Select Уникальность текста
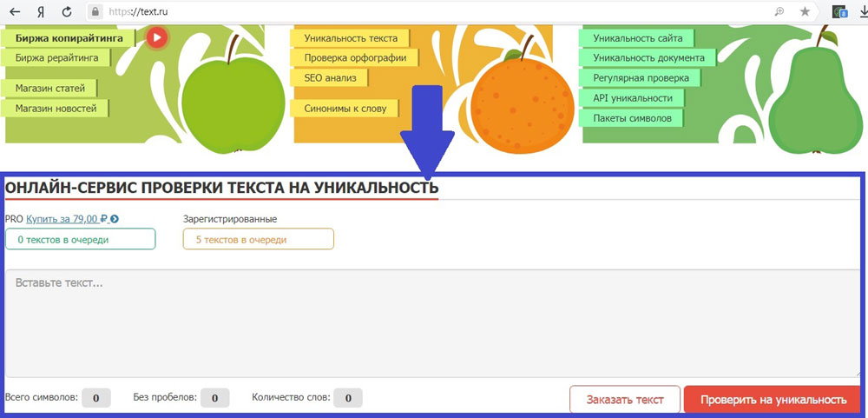This screenshot has width=868, height=418. (351, 38)
